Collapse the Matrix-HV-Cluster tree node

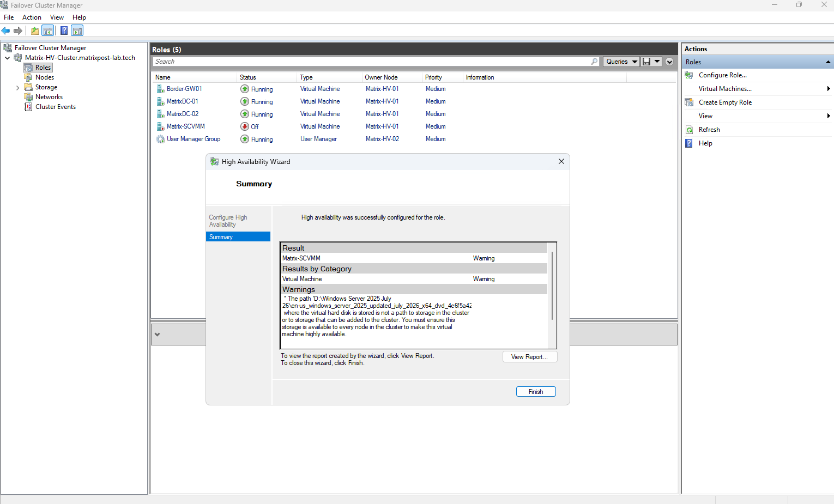point(7,58)
